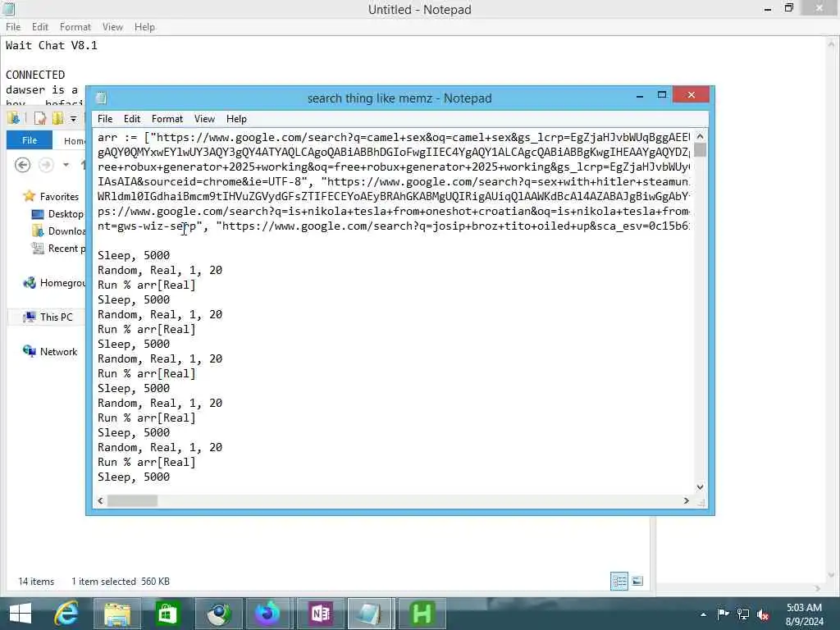Screen dimensions: 840x630
Task: Open AutoHotkey green H taskbar icon
Action: (422, 614)
